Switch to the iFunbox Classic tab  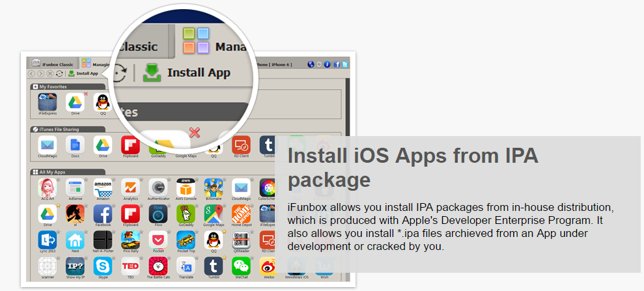(53, 64)
